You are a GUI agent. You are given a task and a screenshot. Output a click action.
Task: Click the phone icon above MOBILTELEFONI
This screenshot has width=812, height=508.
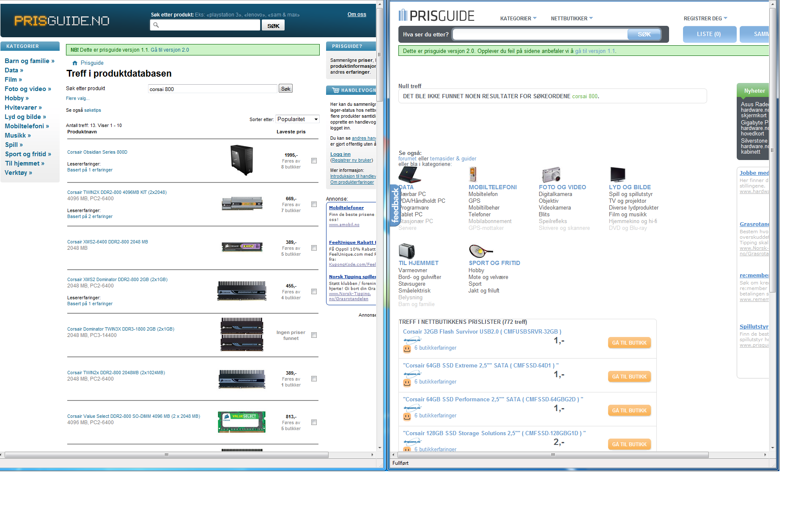(473, 174)
